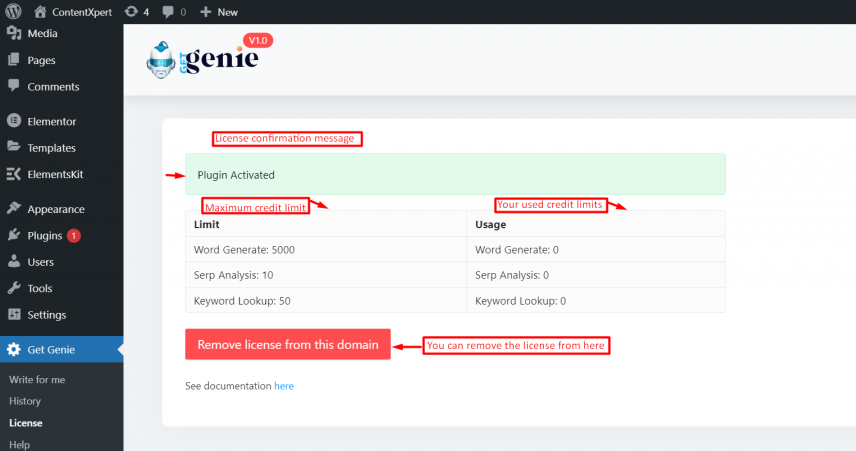Click the V1.0 version badge
The image size is (856, 451).
point(258,40)
